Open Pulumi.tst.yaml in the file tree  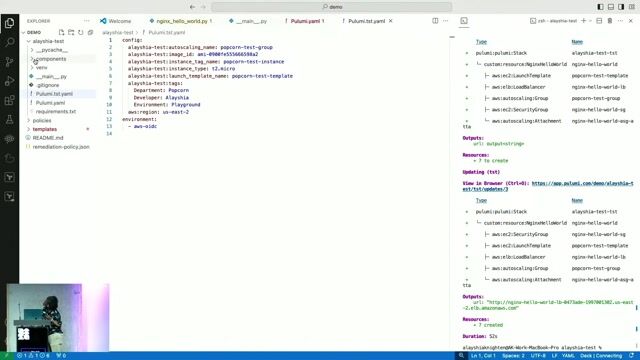click(x=54, y=94)
